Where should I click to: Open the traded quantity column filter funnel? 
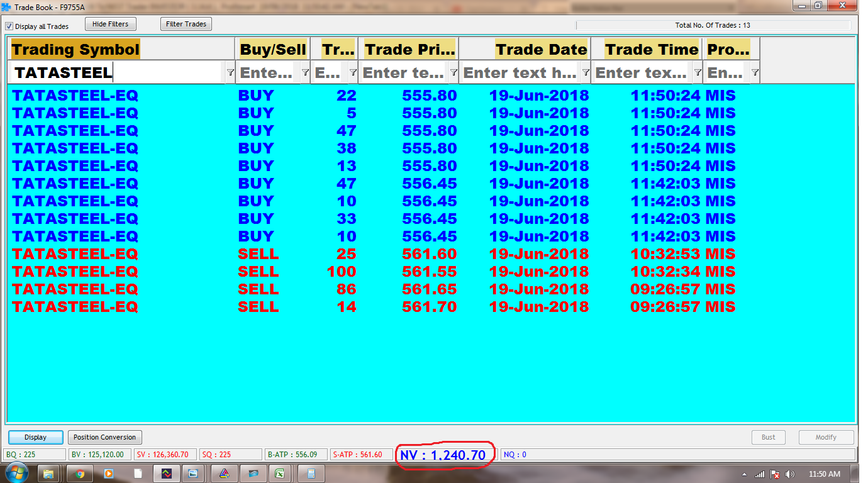pyautogui.click(x=353, y=73)
